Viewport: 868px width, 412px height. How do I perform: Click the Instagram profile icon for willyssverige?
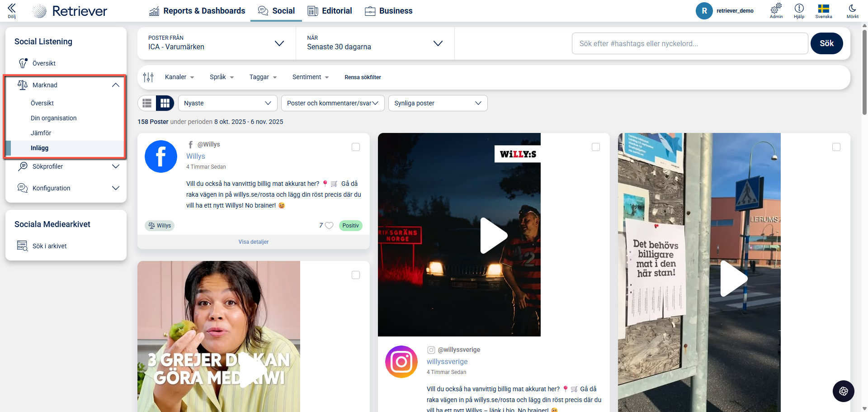pos(401,362)
